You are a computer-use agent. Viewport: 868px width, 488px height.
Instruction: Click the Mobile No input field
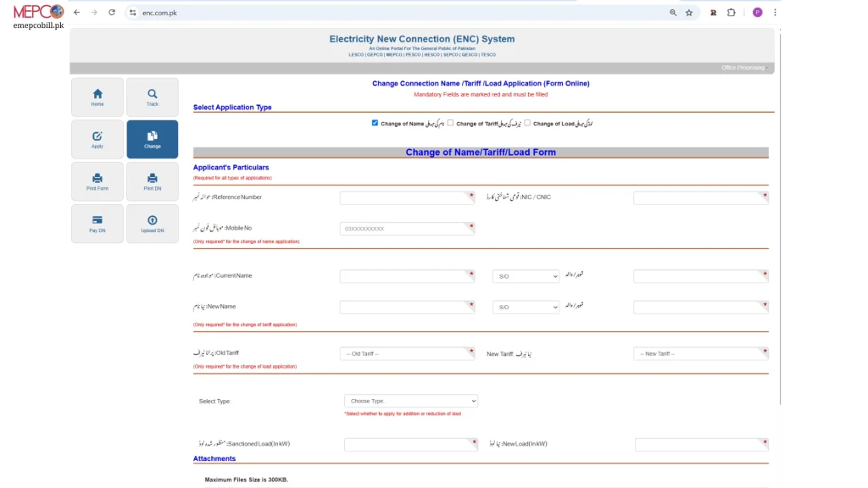click(x=407, y=229)
